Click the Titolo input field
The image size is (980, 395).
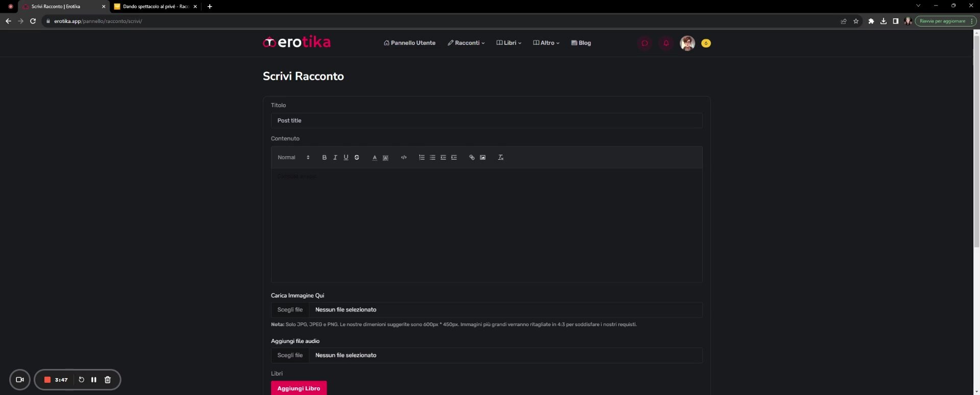tap(486, 121)
